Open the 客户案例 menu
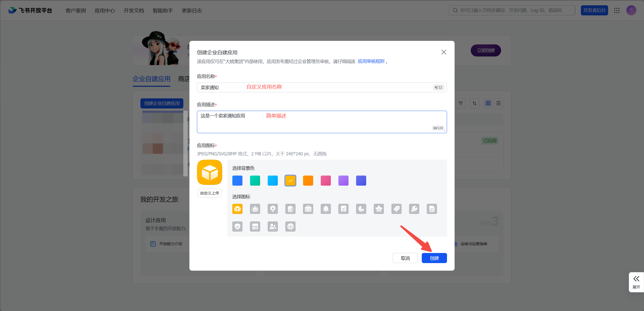Screen dimensions: 644x311 coord(76,11)
